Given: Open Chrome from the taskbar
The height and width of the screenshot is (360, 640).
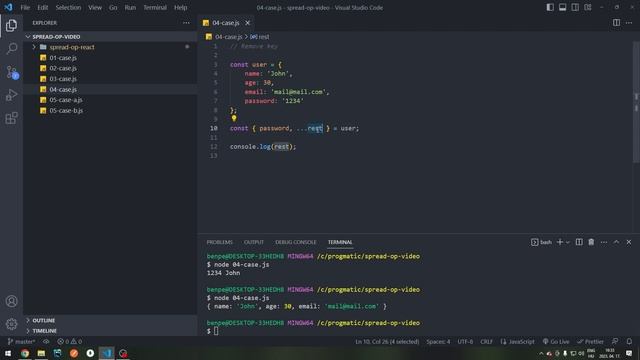Looking at the screenshot, I should click(25, 353).
